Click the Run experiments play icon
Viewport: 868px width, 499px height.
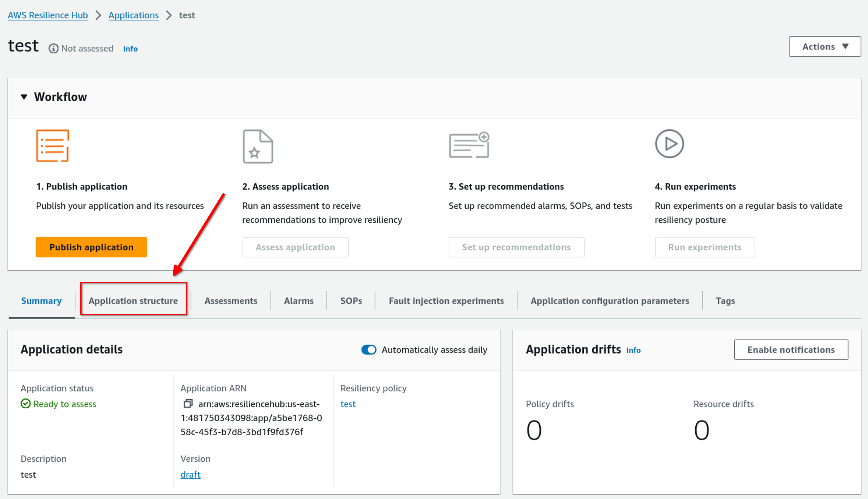(x=669, y=144)
